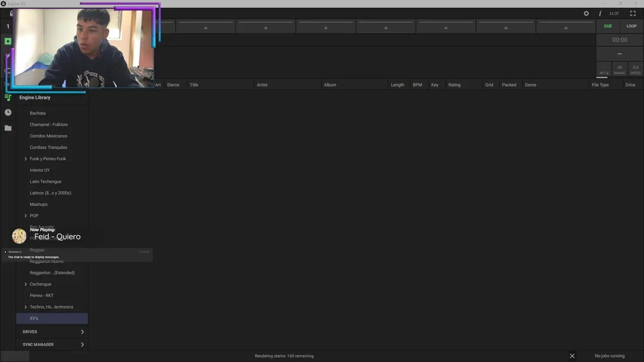Open the folder browser icon in sidebar
The image size is (644, 362).
pos(8,128)
